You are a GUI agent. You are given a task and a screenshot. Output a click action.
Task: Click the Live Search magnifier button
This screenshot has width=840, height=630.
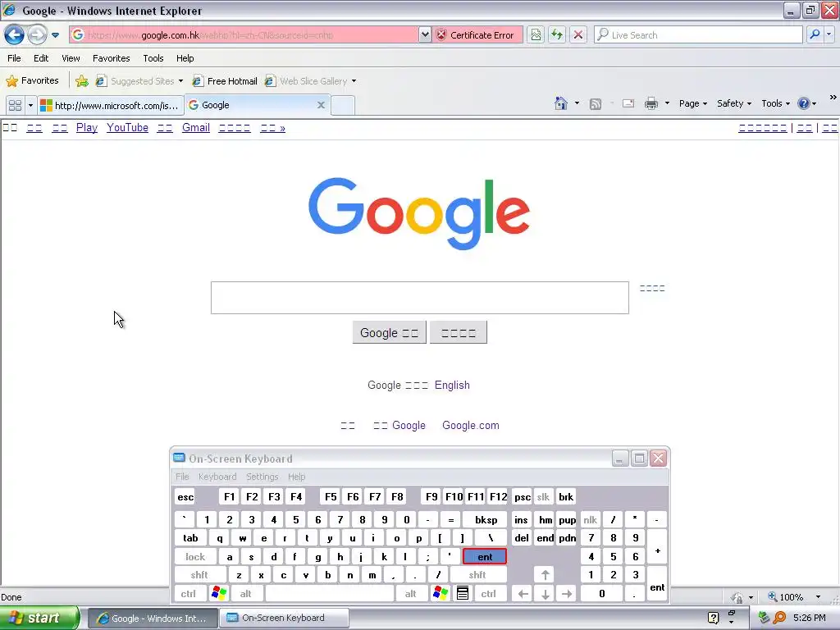[815, 34]
